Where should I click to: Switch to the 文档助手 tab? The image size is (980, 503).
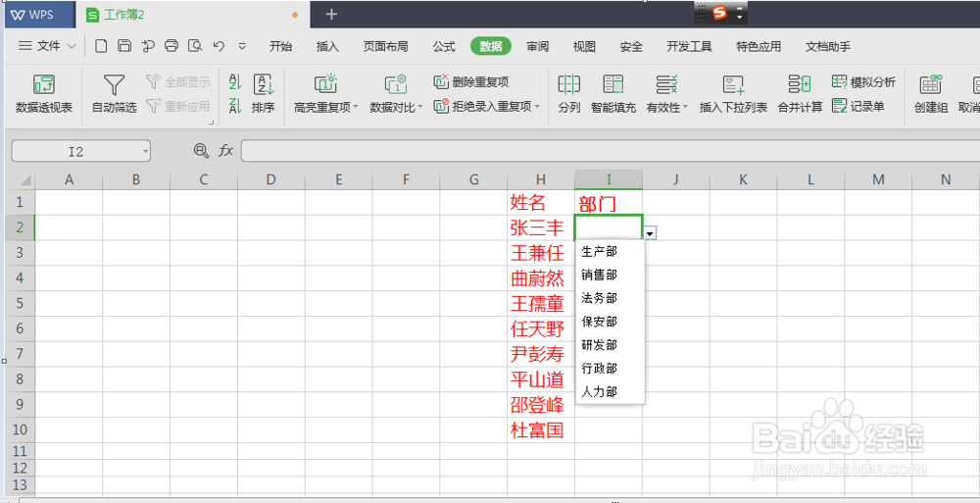(828, 46)
